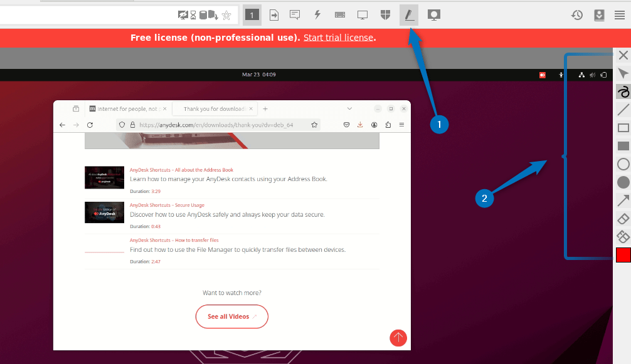Open the keyboard settings icon
The height and width of the screenshot is (364, 631).
[x=339, y=14]
